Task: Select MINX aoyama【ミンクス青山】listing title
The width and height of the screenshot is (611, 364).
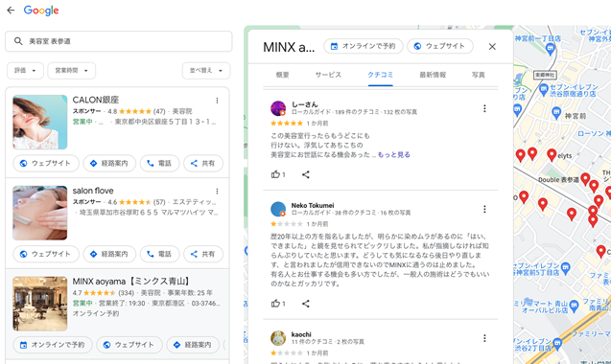Action: pos(131,281)
